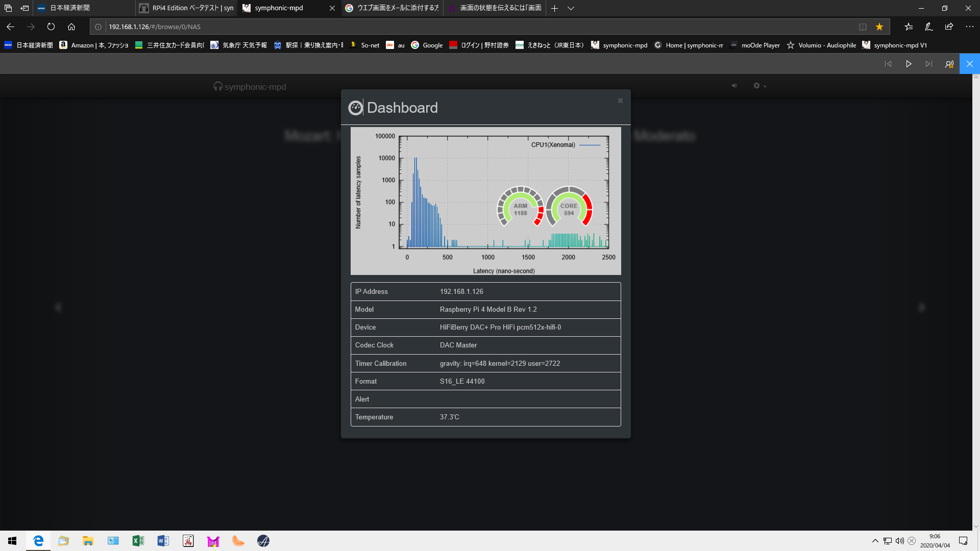Open Google bookmark in favorites bar

click(x=427, y=45)
